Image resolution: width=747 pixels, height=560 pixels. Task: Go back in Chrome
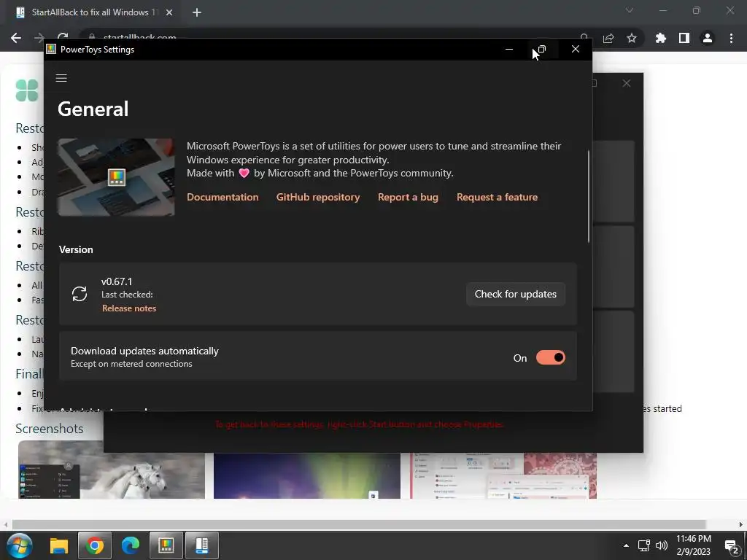16,38
